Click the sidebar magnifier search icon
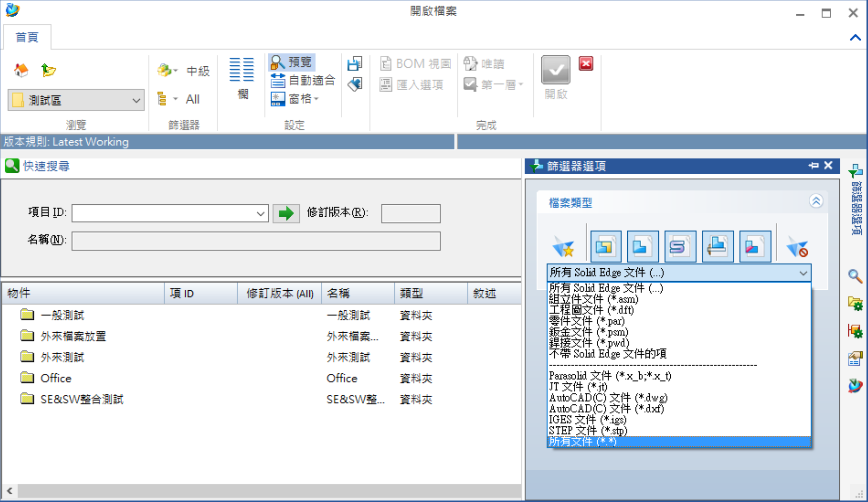The image size is (868, 502). pyautogui.click(x=855, y=276)
